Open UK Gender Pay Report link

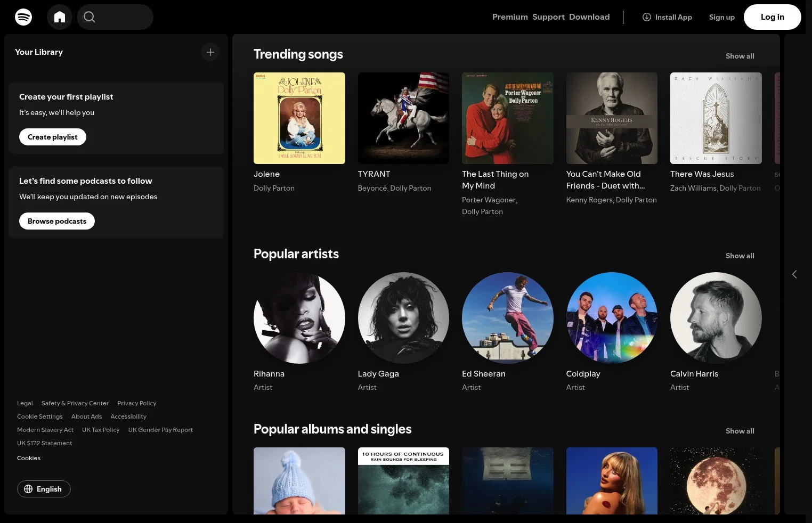click(x=160, y=430)
